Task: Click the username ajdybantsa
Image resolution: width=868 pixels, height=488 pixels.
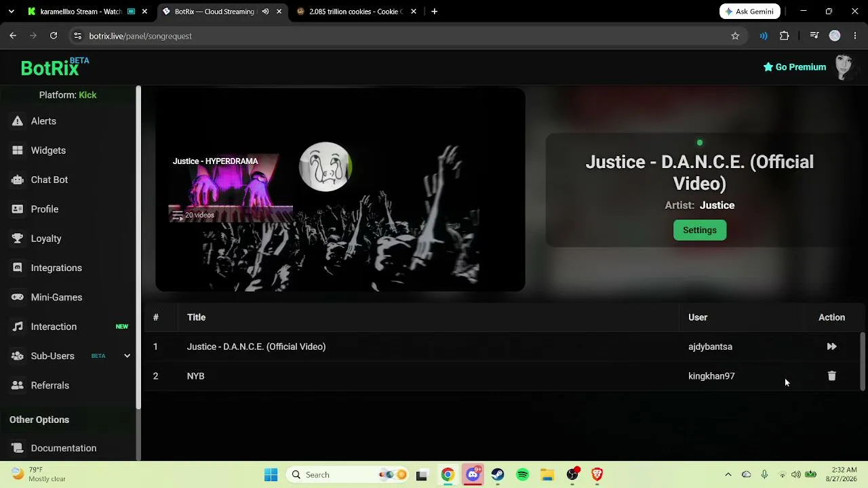Action: [x=710, y=346]
